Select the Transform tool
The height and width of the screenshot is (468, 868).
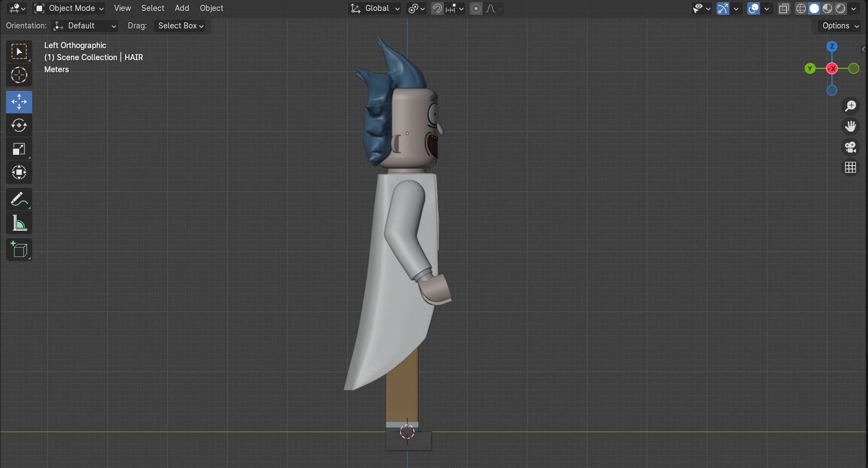tap(19, 173)
